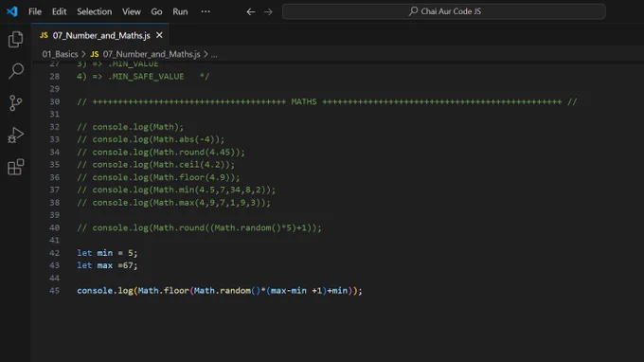Click the commented Math.abs(-4) line

point(151,139)
